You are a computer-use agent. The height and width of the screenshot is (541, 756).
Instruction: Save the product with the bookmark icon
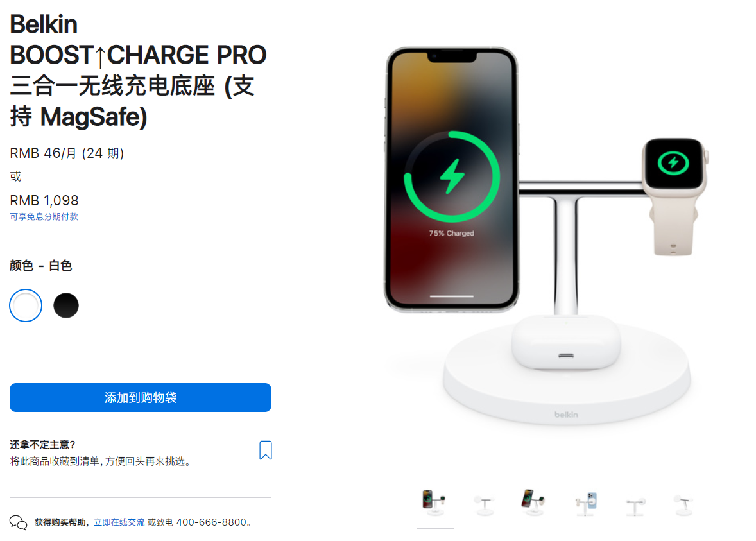tap(265, 450)
